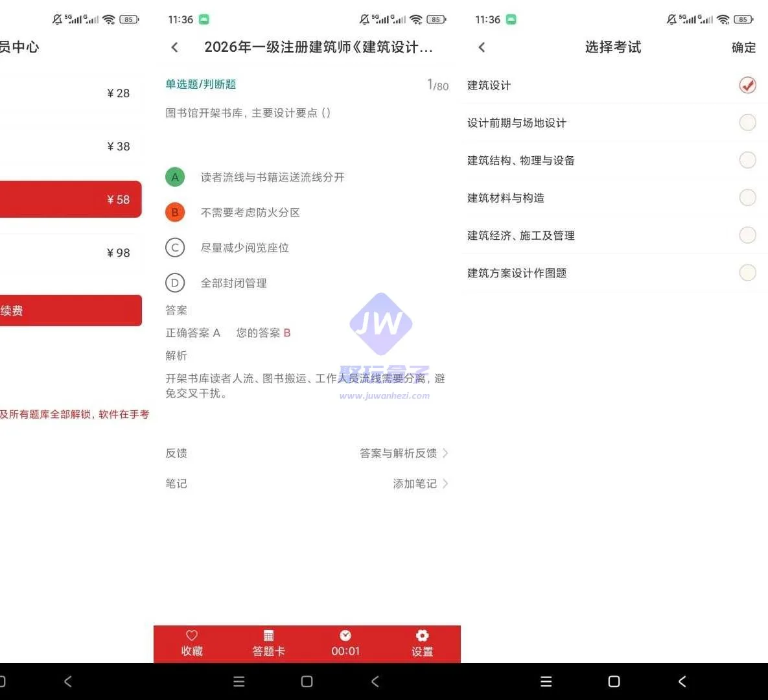Tap the 收藏 heart icon
This screenshot has width=768, height=700.
tap(191, 635)
